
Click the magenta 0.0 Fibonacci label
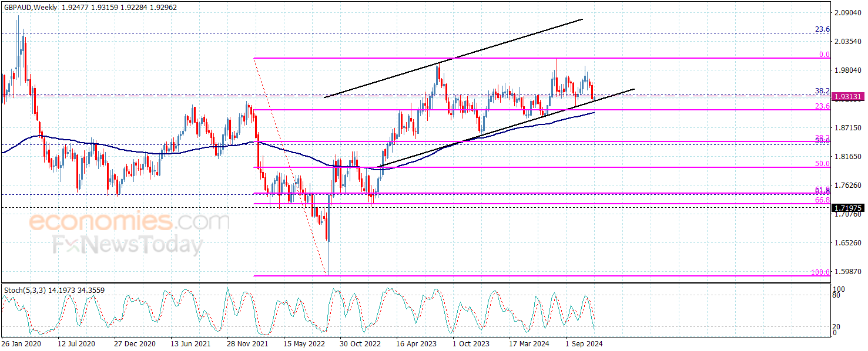coord(825,54)
